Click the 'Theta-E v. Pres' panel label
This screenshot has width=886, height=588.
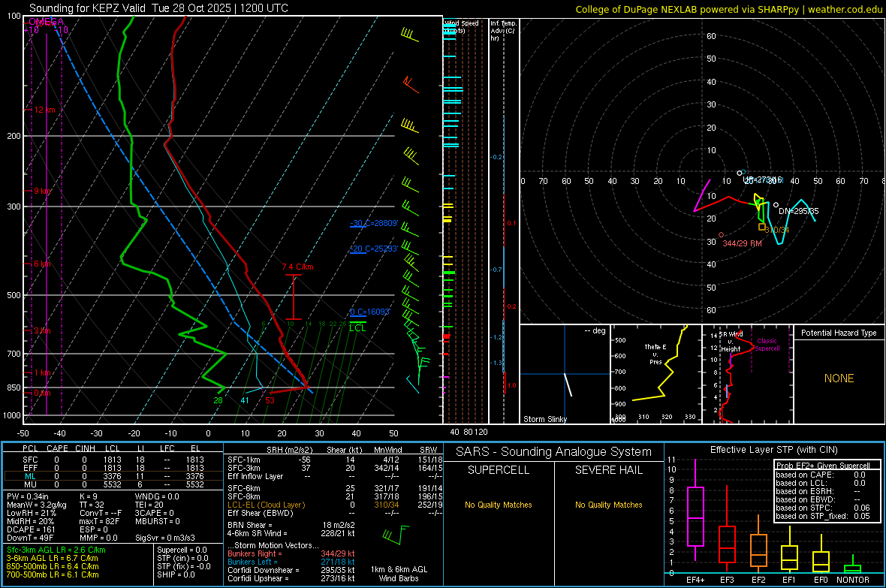tap(655, 354)
